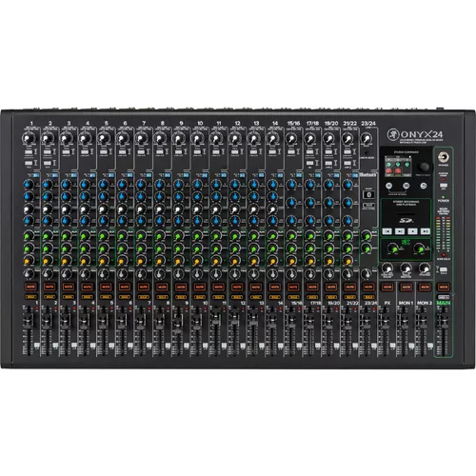
Task: Click the 19/20 label above the fader
Action: [x=333, y=303]
